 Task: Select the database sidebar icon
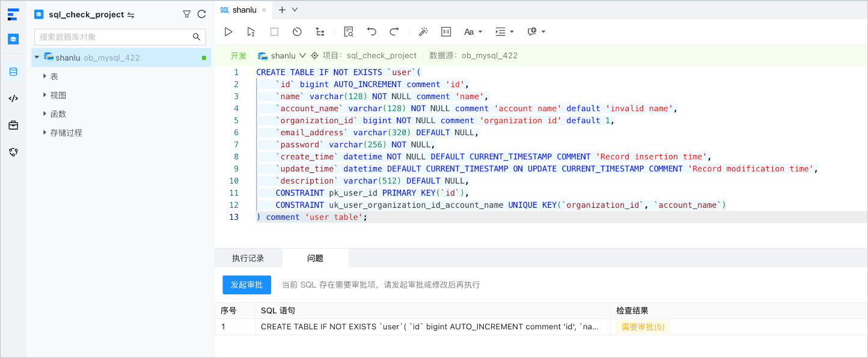coord(13,72)
